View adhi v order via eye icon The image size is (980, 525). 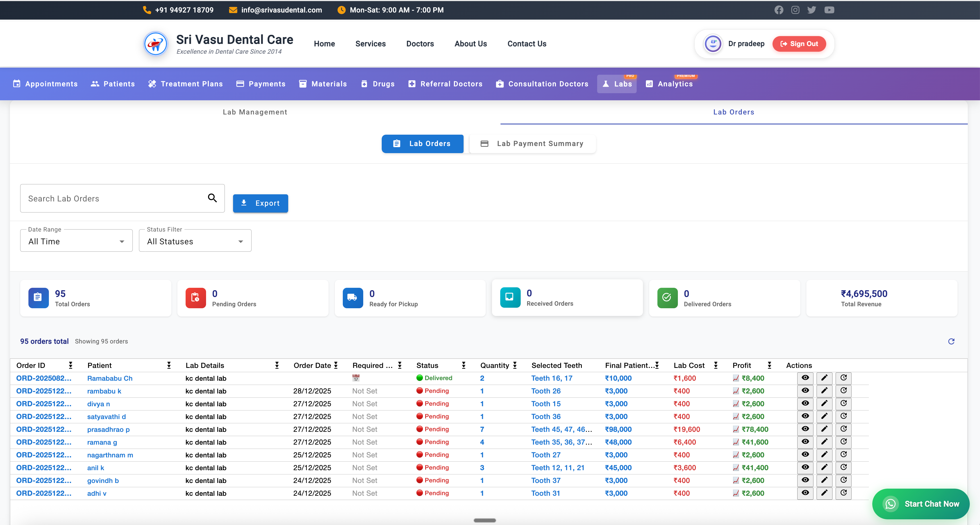[x=805, y=493]
